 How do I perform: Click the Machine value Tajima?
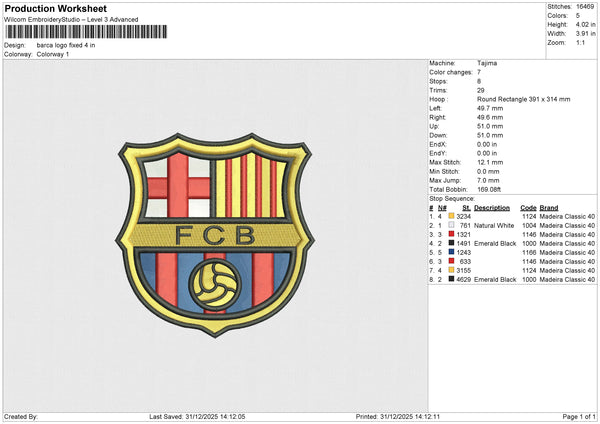(488, 63)
